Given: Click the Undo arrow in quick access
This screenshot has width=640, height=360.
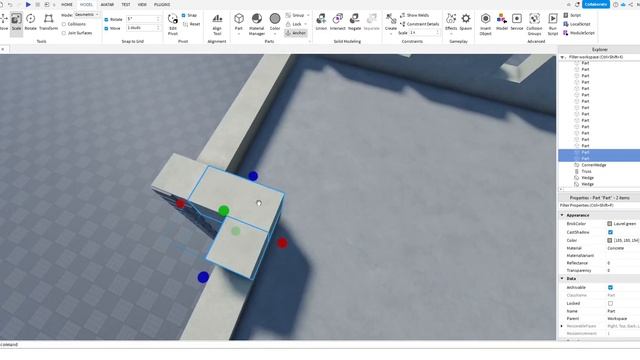Looking at the screenshot, I should tap(10, 4).
